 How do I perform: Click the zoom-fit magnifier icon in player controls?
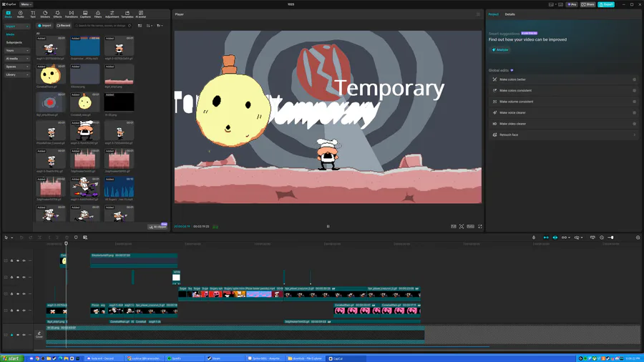(x=462, y=227)
